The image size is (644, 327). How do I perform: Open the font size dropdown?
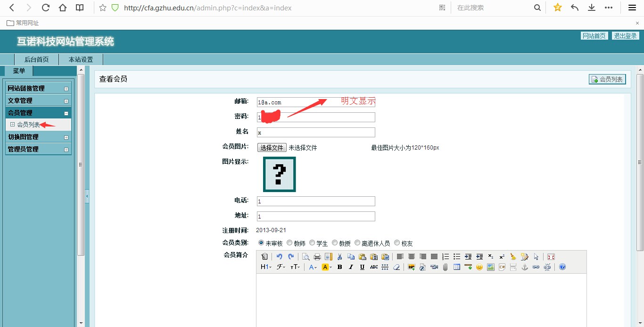tap(296, 267)
